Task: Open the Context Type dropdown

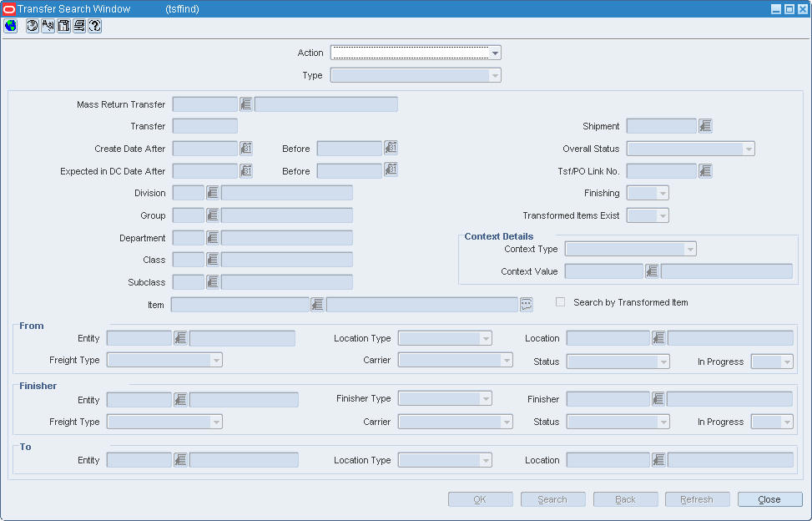Action: coord(692,248)
